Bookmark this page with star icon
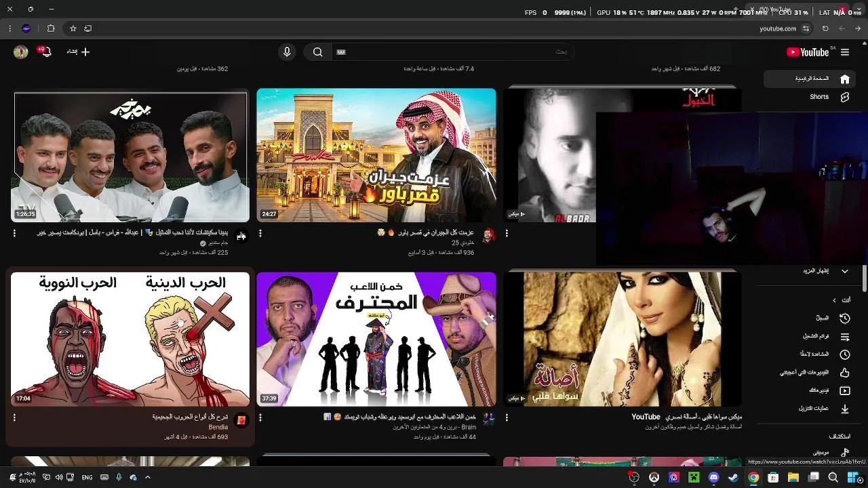 pyautogui.click(x=73, y=28)
